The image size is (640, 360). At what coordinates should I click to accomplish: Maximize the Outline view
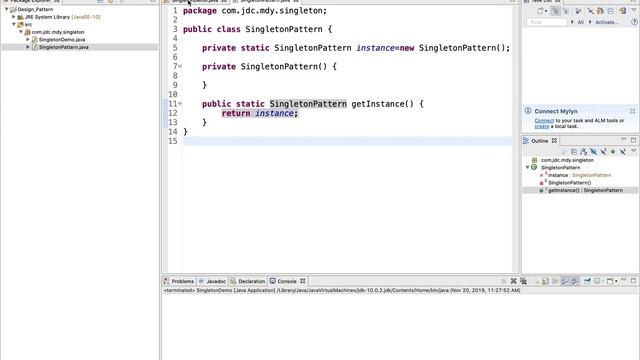633,140
